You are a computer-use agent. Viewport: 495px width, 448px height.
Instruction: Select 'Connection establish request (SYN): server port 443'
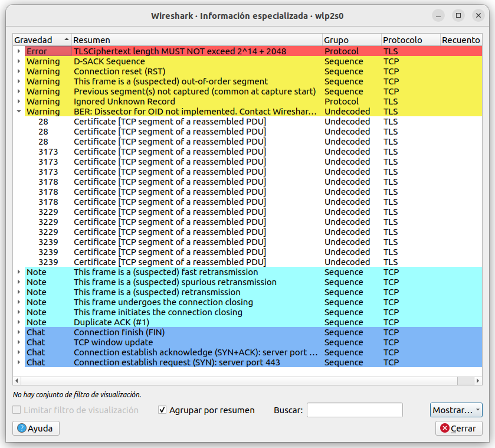click(x=177, y=362)
